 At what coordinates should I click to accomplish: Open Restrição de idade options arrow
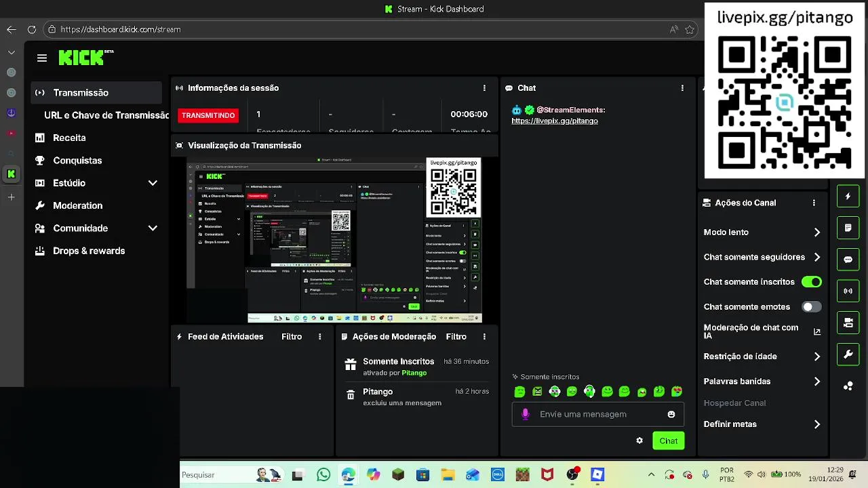817,357
